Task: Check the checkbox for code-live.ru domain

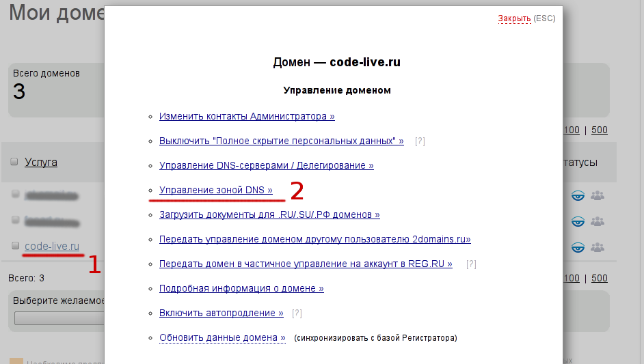Action: [15, 246]
